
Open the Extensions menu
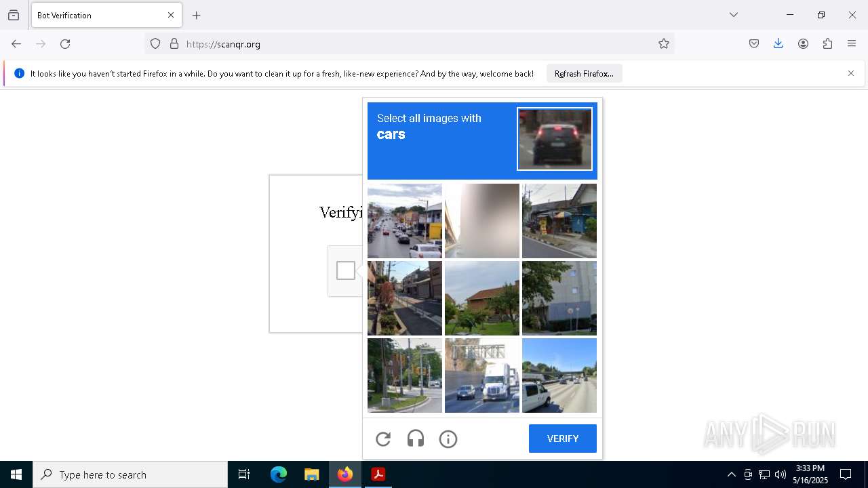click(827, 44)
